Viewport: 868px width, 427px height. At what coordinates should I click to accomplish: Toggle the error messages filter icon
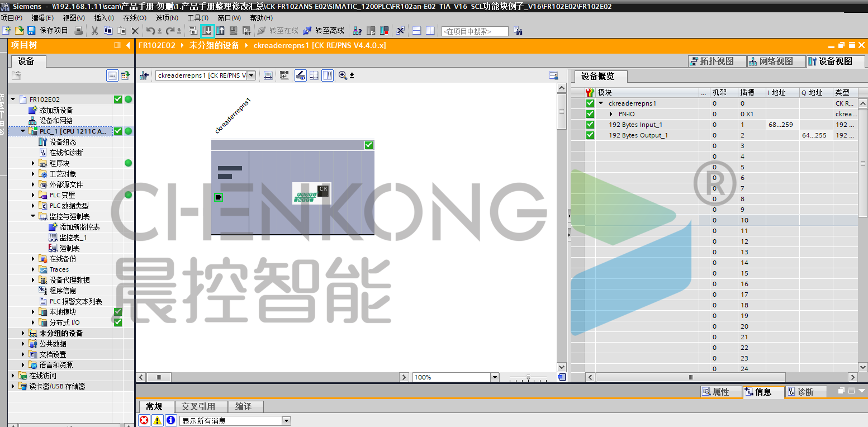[144, 420]
